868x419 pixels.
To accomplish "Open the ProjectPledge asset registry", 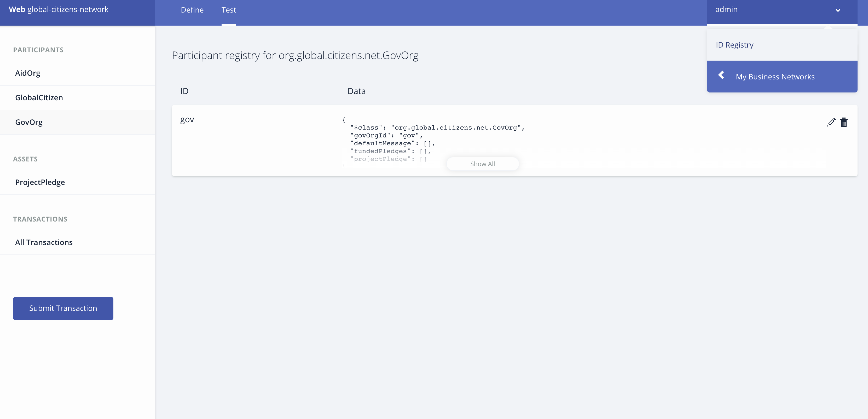I will 40,182.
